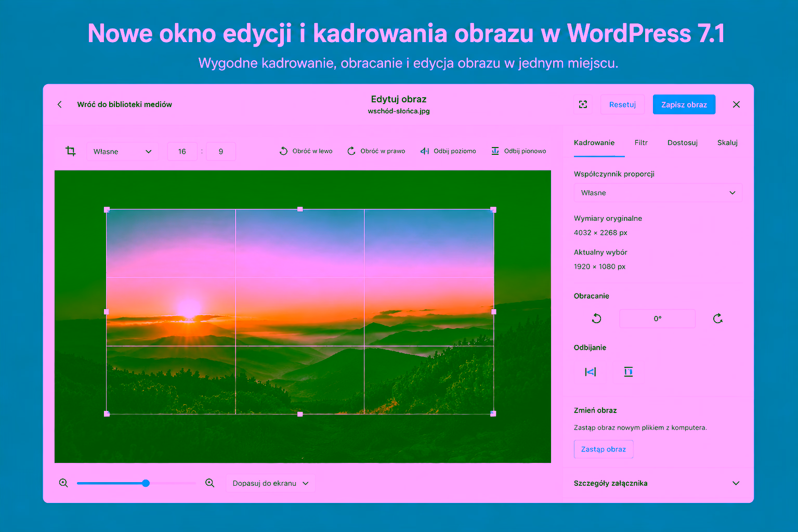798x532 pixels.
Task: Click the zoom out magnifier icon
Action: click(x=63, y=483)
